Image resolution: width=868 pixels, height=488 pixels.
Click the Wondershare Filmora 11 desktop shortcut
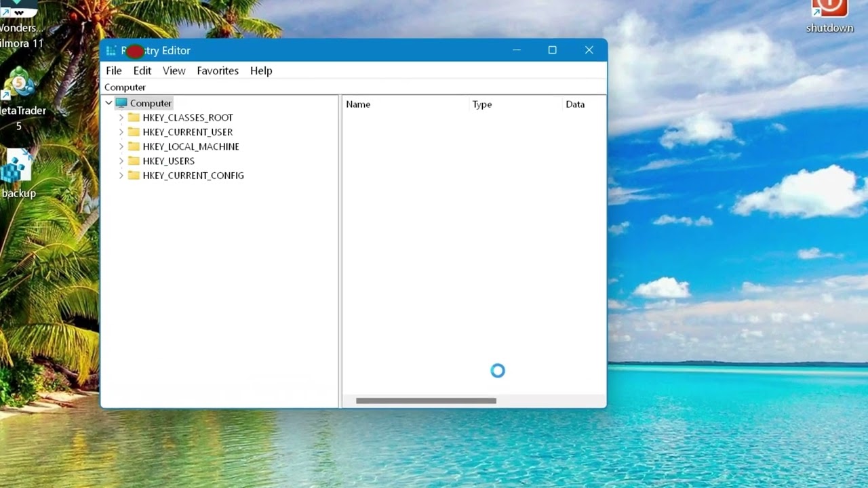coord(19,24)
